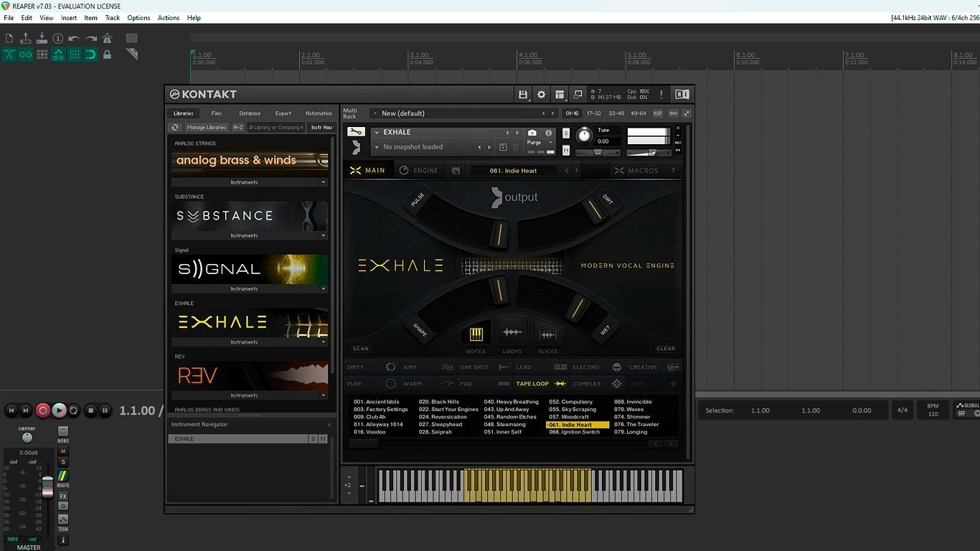The image size is (980, 551).
Task: Click the Library or Company search field
Action: (276, 127)
